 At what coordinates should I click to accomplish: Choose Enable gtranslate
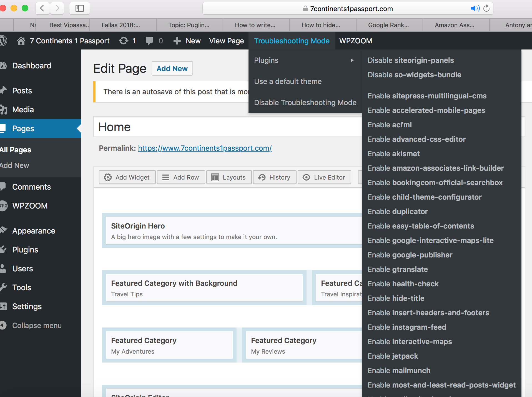pos(398,269)
